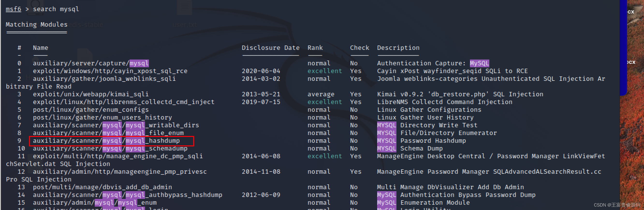Viewport: 644px width, 210px height.
Task: Click the Description column header
Action: click(398, 48)
